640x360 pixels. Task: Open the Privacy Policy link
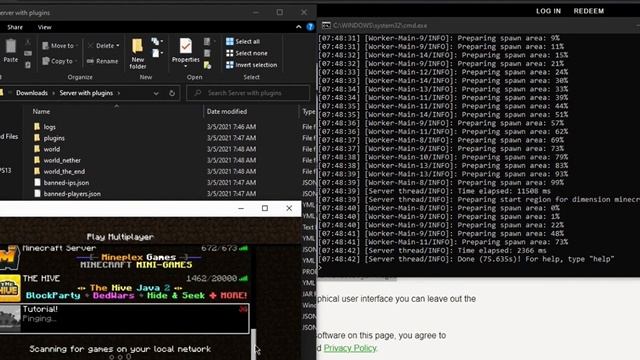pyautogui.click(x=350, y=348)
